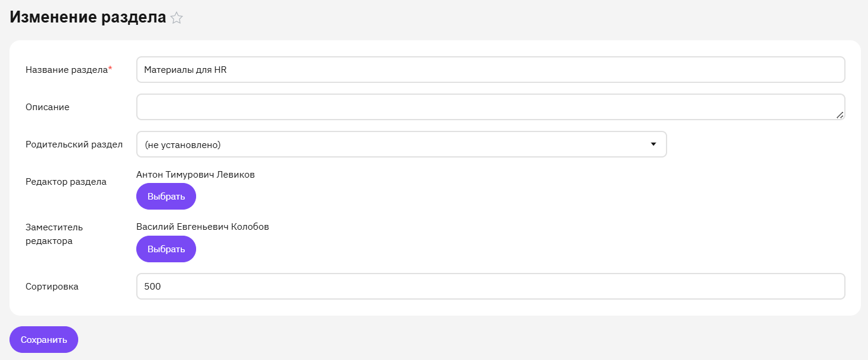
Task: Click the 'Сортировка' label
Action: [52, 287]
